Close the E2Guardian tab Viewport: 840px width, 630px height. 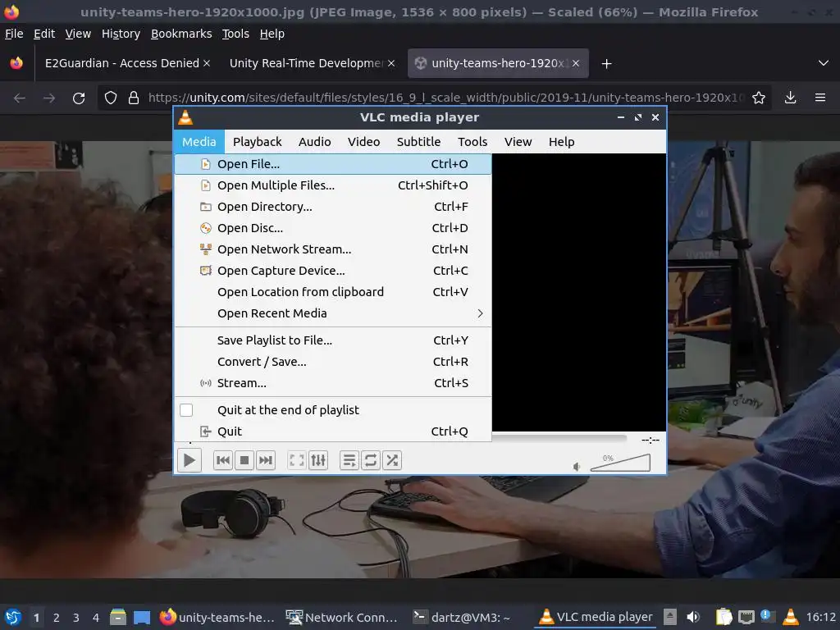(207, 63)
